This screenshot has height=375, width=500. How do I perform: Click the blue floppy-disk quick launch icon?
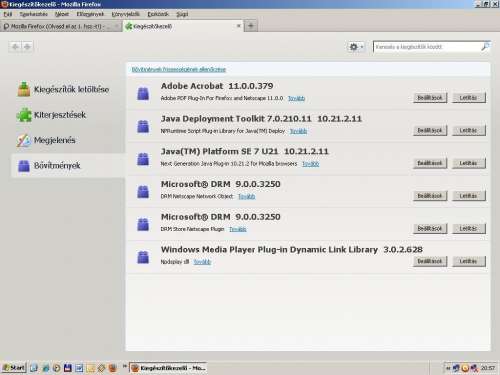point(68,368)
